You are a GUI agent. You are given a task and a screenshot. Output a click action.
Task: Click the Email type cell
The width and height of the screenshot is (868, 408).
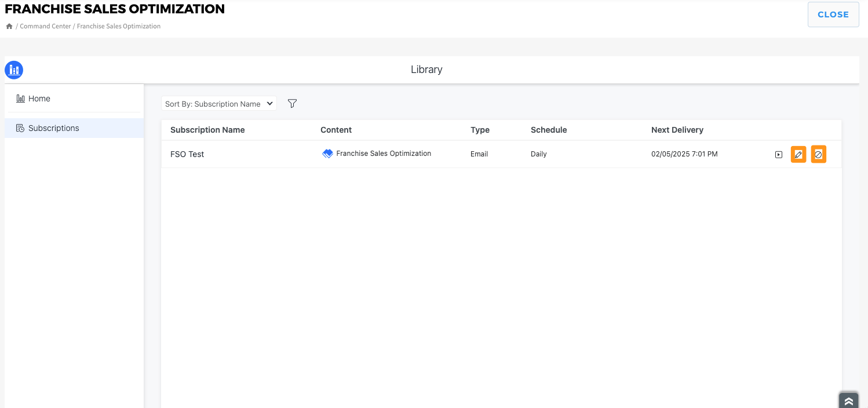coord(479,154)
